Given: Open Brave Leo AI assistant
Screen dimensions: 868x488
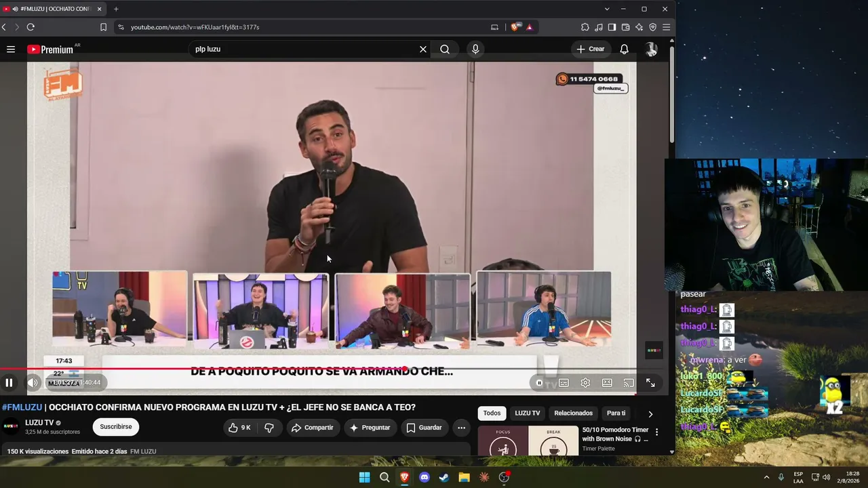Looking at the screenshot, I should [639, 27].
